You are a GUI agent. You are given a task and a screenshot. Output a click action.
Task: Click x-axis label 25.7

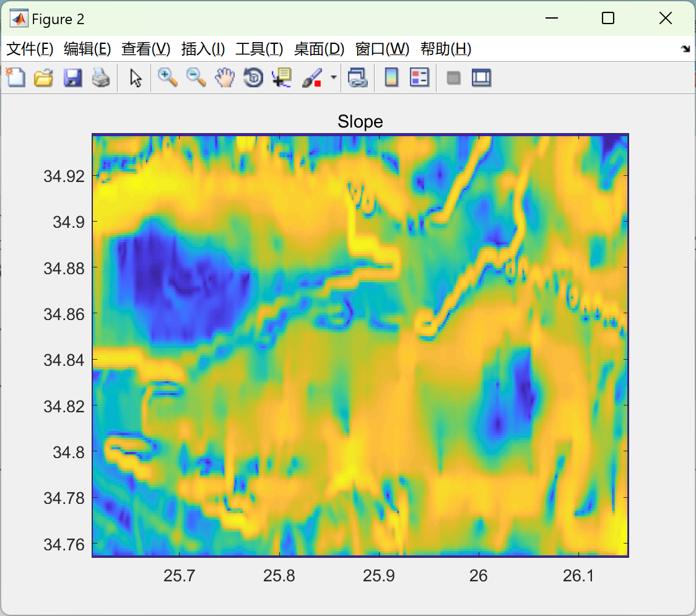180,576
